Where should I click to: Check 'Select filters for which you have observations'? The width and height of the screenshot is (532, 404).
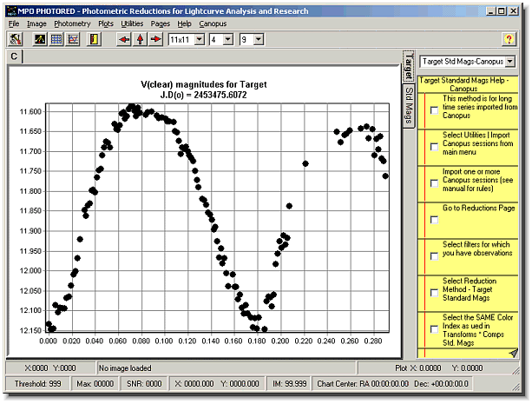[434, 256]
